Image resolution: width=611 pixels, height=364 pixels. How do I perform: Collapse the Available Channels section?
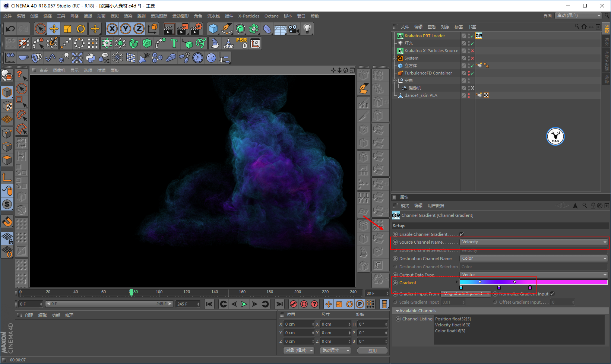[x=397, y=311]
